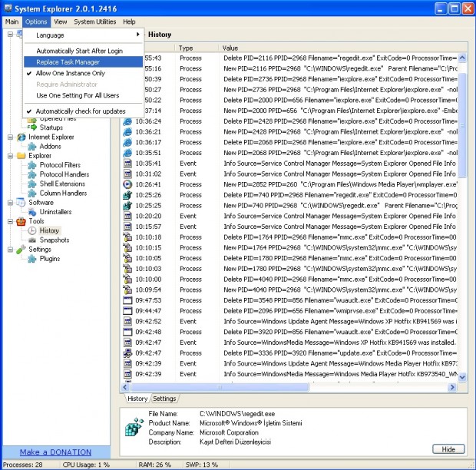Click the Protocol Handlers icon

pos(32,174)
